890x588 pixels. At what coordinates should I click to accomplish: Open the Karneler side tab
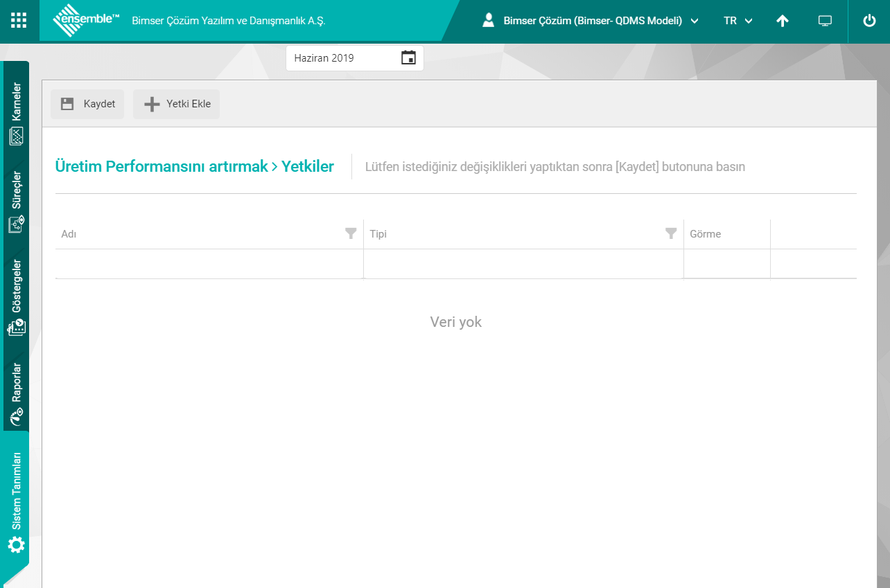click(17, 113)
